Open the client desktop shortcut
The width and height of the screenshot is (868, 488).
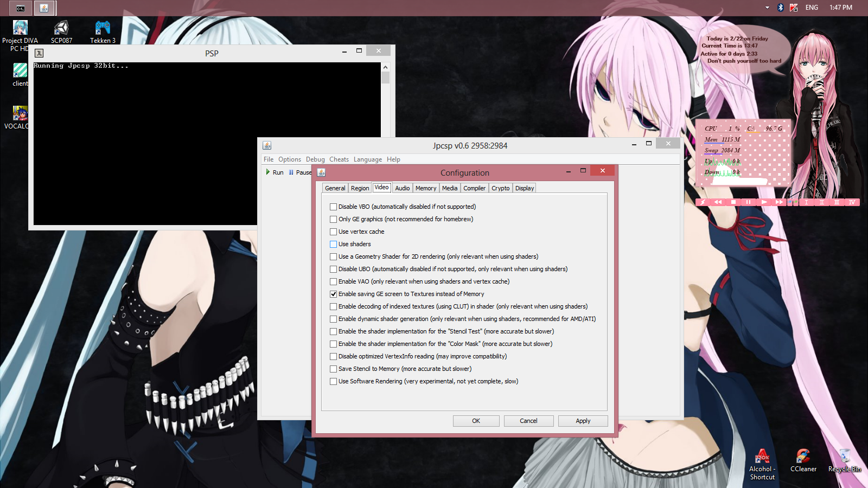coord(20,74)
